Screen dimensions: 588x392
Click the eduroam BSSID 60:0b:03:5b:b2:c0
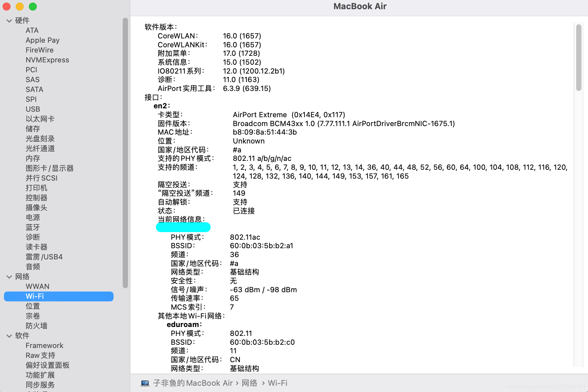point(262,342)
